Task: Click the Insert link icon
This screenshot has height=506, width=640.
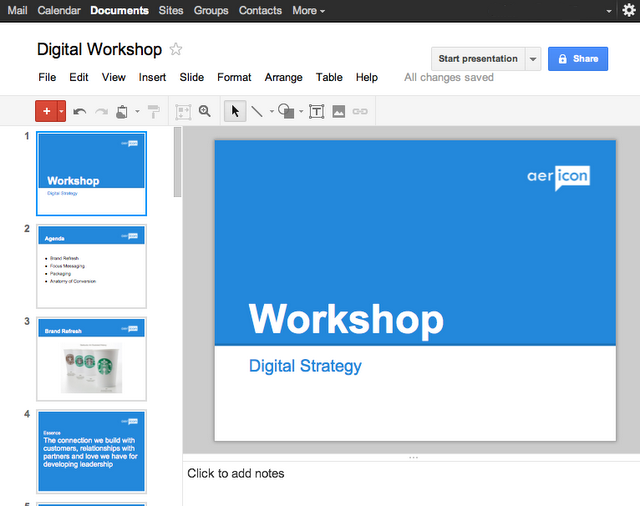Action: (x=360, y=111)
